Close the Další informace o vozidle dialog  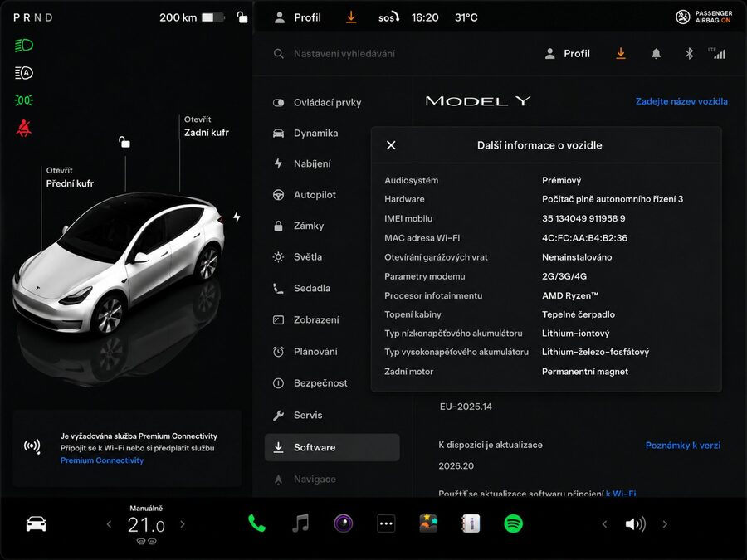[x=391, y=145]
